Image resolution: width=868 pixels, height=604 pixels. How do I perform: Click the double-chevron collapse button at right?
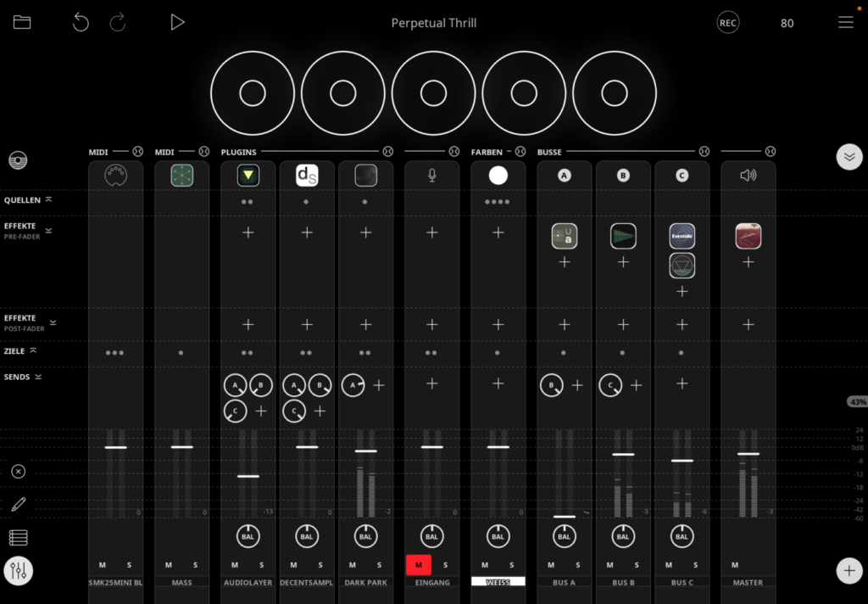(x=849, y=157)
